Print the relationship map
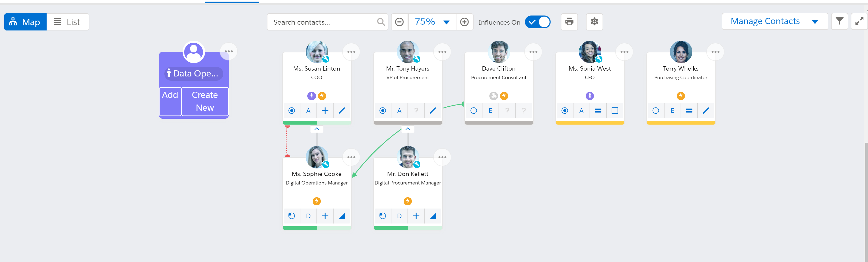 [x=569, y=22]
